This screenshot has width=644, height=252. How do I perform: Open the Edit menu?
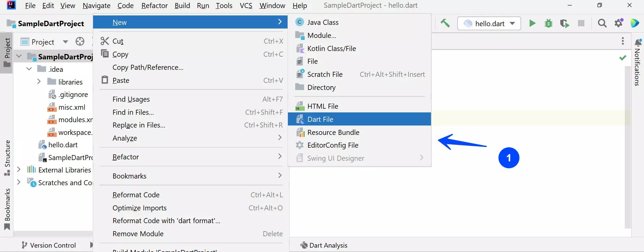[x=48, y=5]
